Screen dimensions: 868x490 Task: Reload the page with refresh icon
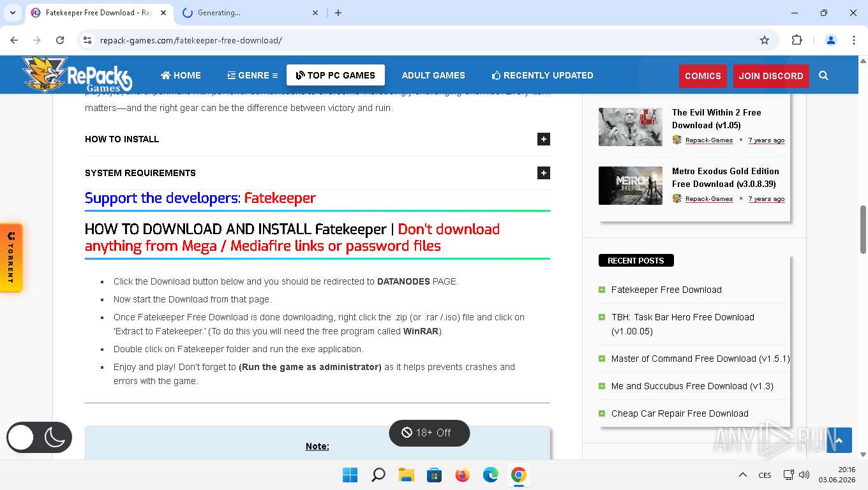(60, 40)
